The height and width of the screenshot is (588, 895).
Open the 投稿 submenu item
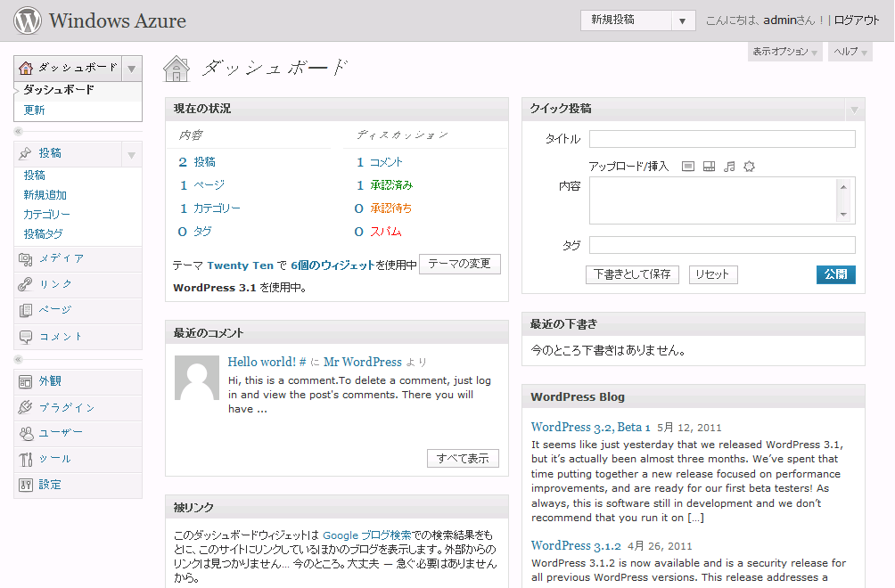pos(34,176)
